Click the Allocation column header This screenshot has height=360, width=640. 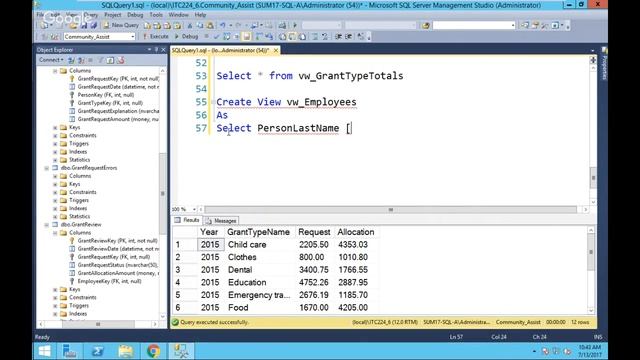(x=356, y=232)
